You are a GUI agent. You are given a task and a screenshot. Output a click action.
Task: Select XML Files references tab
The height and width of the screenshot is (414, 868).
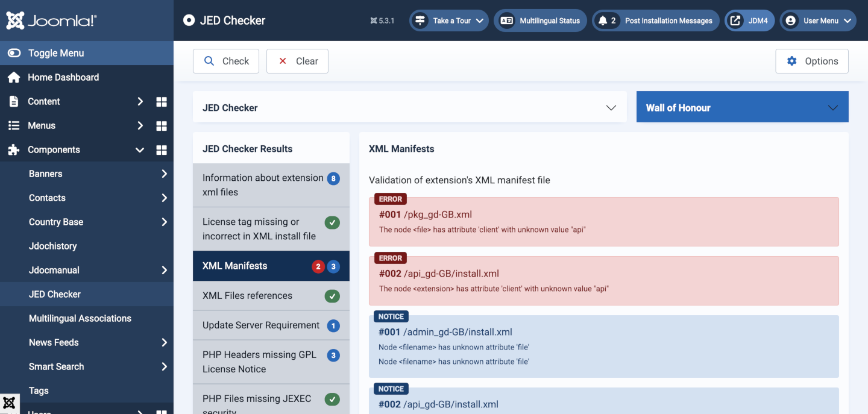(271, 295)
